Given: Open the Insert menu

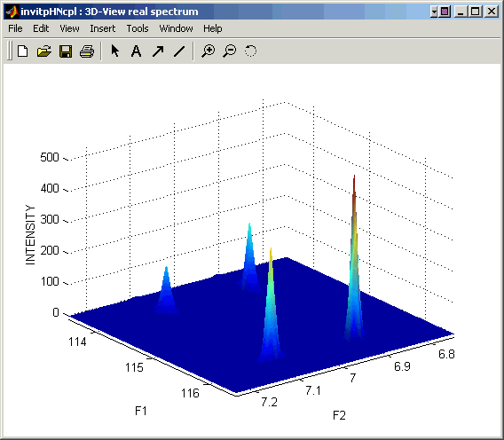Looking at the screenshot, I should [103, 28].
